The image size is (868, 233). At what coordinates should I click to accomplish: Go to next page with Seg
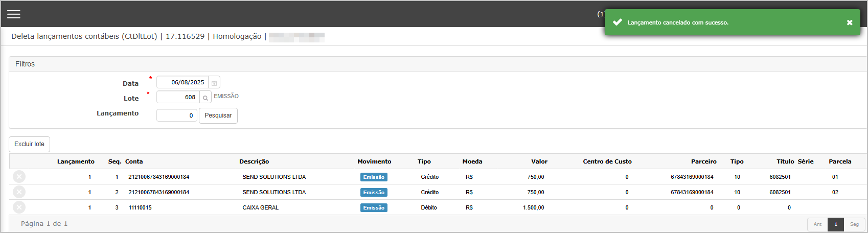(x=854, y=224)
